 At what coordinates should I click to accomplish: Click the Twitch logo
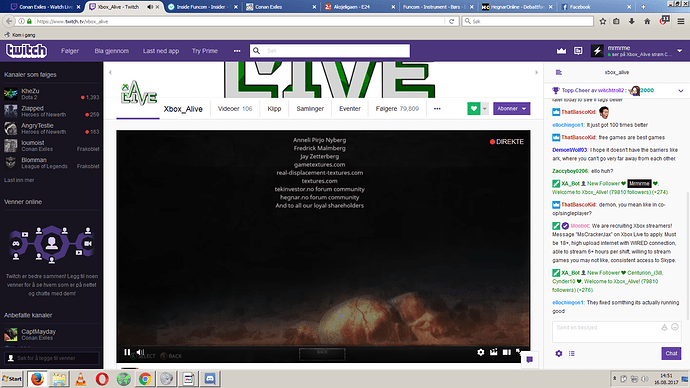tap(26, 51)
